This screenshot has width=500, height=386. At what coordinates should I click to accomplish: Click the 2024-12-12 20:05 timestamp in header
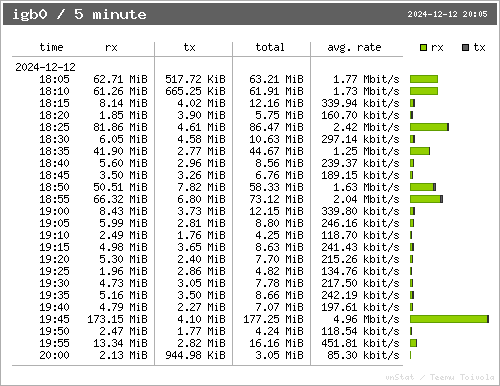click(x=447, y=14)
